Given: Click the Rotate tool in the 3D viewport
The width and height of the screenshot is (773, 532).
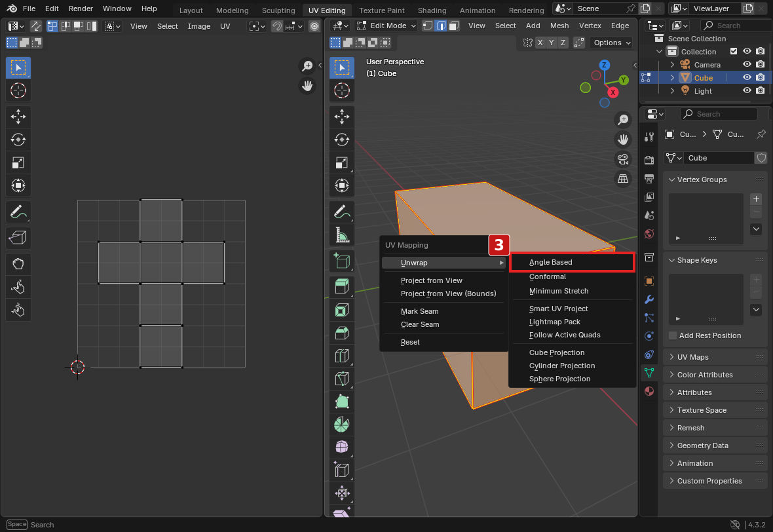Looking at the screenshot, I should click(x=342, y=140).
